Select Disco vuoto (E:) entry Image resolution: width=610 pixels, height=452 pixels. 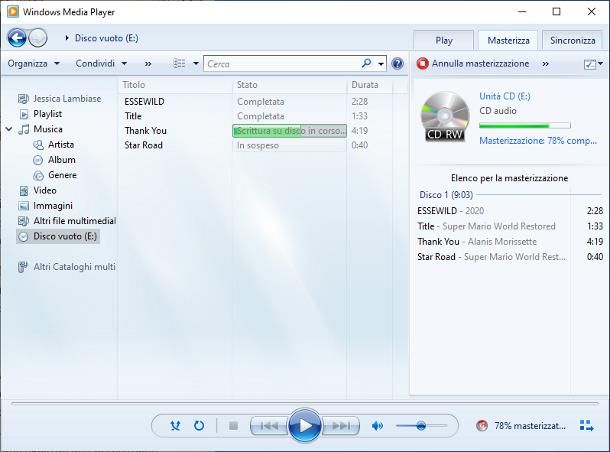(x=58, y=237)
